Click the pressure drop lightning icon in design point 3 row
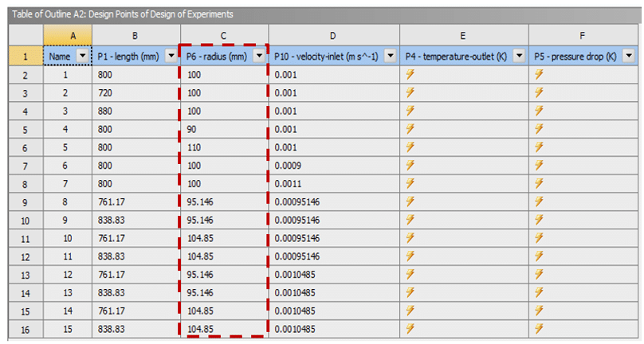644x344 pixels. 539,111
